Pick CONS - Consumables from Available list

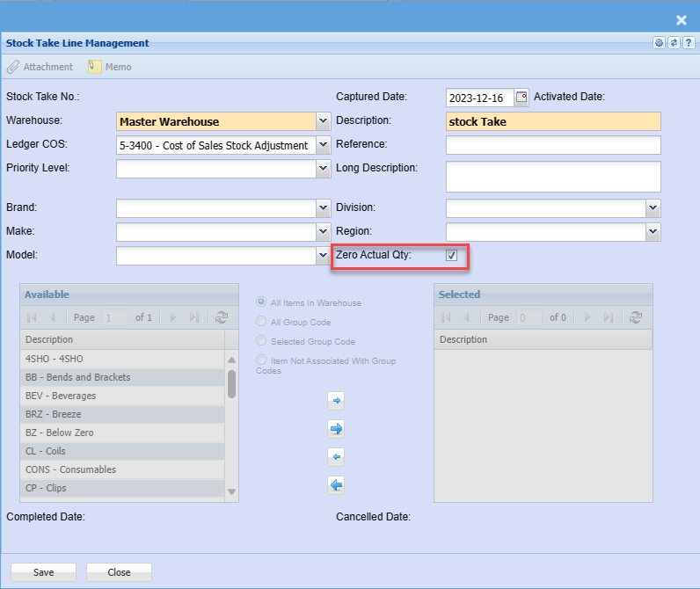pos(70,469)
